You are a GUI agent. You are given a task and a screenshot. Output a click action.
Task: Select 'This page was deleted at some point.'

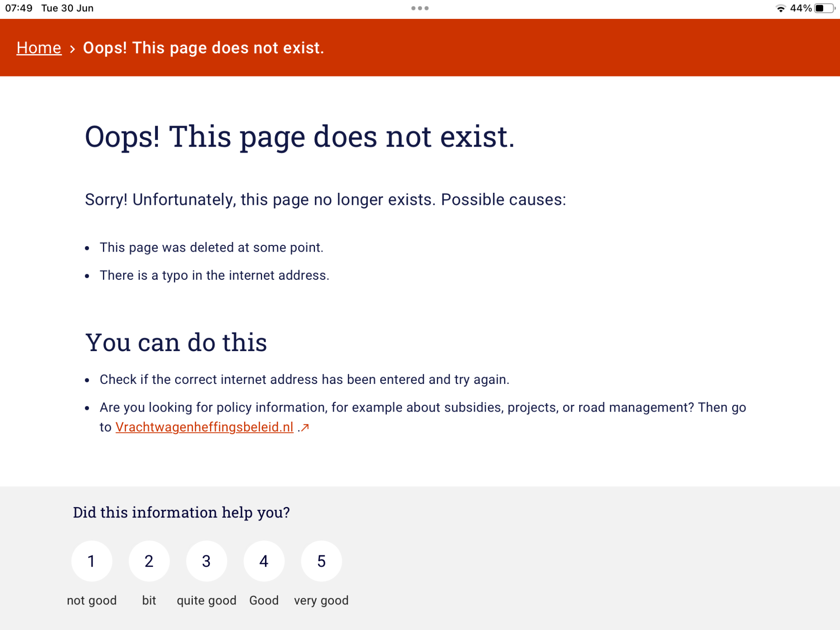click(x=212, y=247)
